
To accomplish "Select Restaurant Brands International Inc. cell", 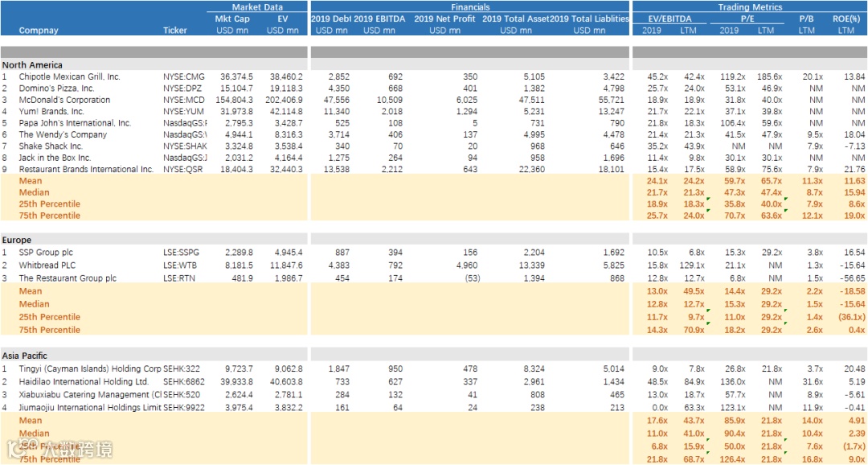I will [x=86, y=169].
